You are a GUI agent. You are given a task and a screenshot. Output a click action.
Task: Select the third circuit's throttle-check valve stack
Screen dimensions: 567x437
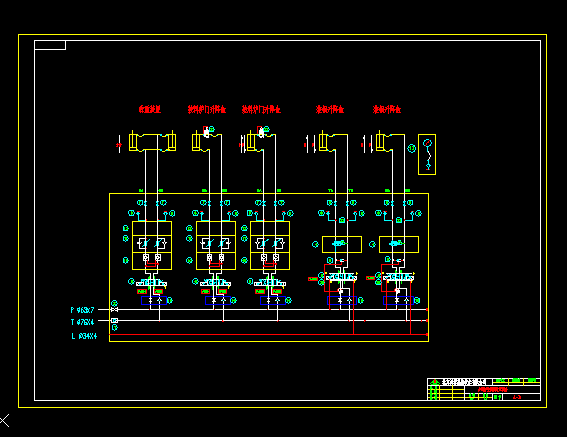click(x=270, y=246)
